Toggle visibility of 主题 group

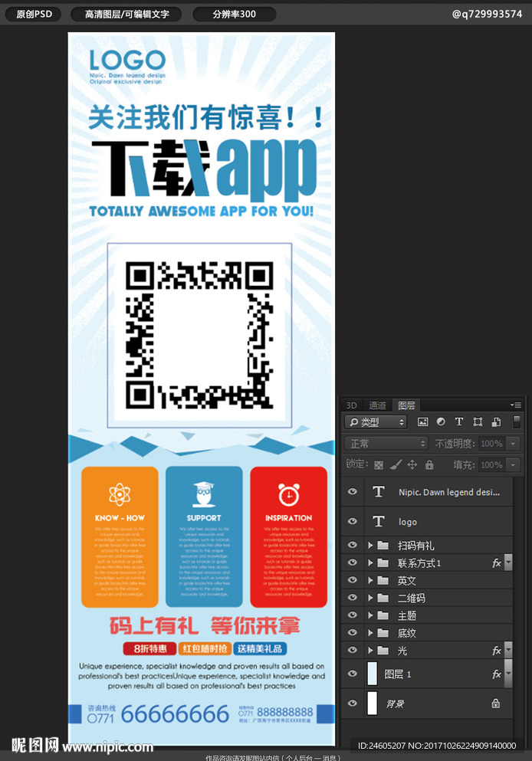353,615
